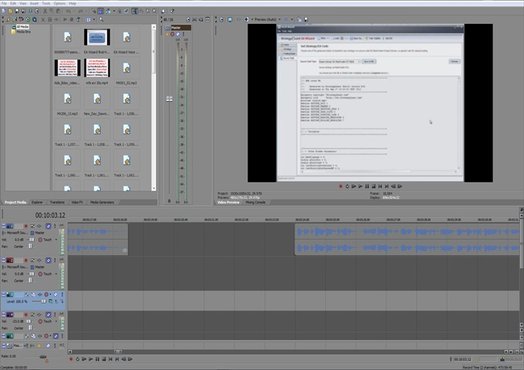524x370 pixels.
Task: Select first red-text video thumbnail in Project Media
Action: (68, 68)
